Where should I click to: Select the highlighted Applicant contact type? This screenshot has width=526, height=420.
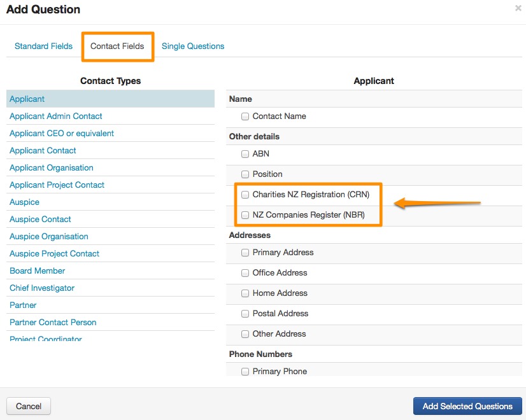[27, 99]
